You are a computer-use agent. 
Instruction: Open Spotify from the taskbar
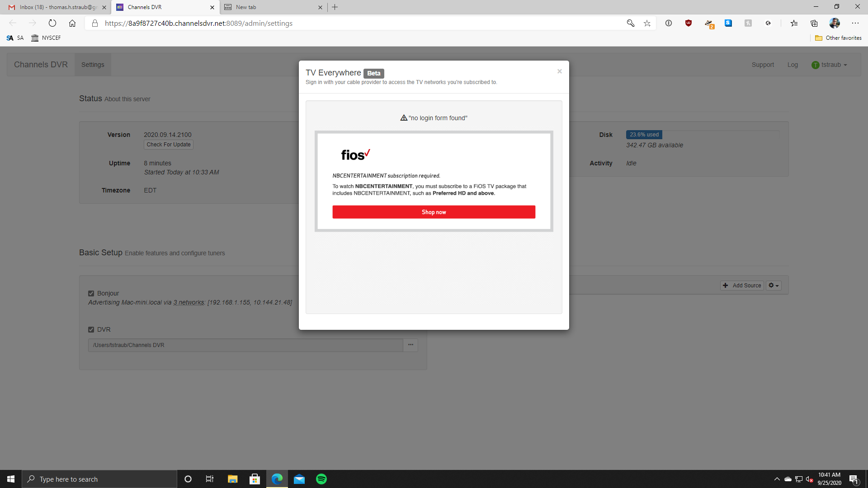click(321, 479)
